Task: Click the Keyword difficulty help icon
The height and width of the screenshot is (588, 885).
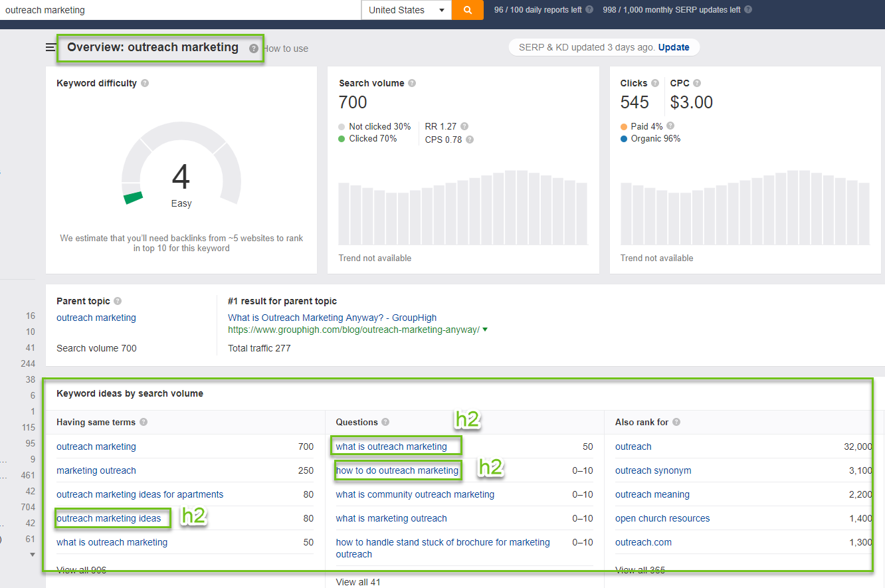Action: coord(145,84)
